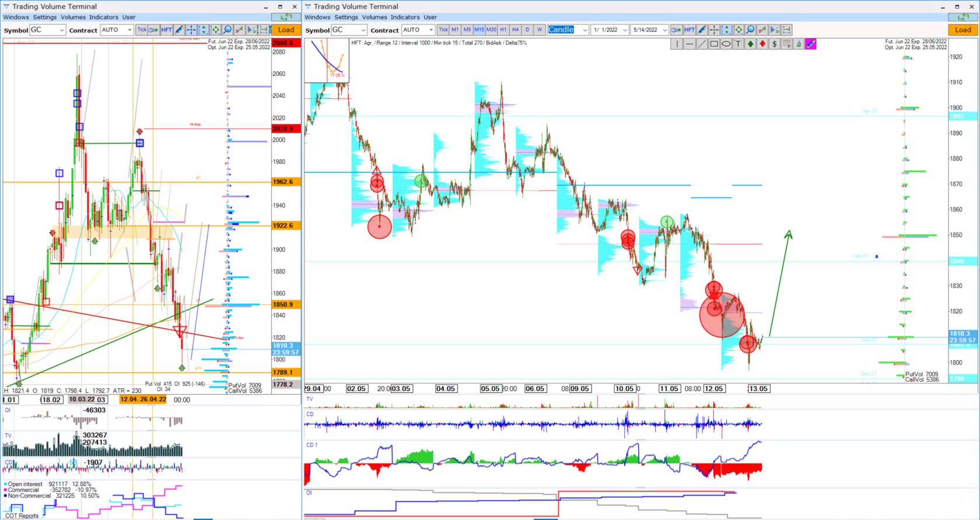This screenshot has width=980, height=520.
Task: Click the crosshair icon in right window
Action: pyautogui.click(x=714, y=30)
